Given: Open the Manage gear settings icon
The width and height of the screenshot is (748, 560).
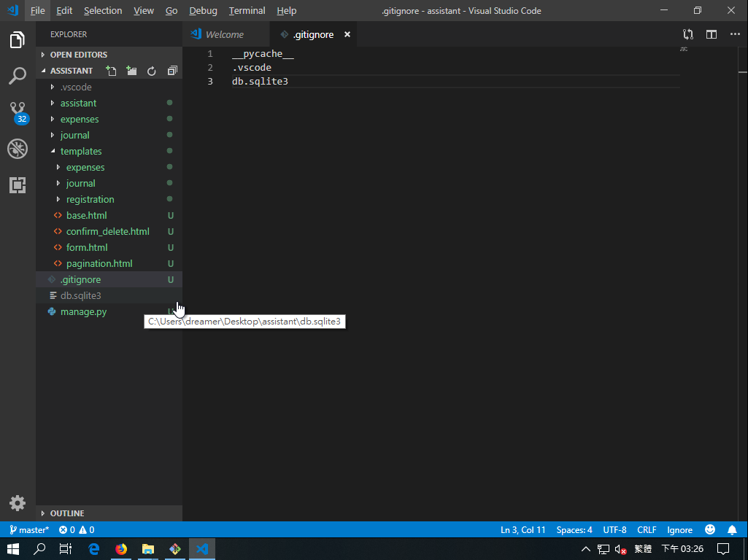Looking at the screenshot, I should (x=18, y=502).
